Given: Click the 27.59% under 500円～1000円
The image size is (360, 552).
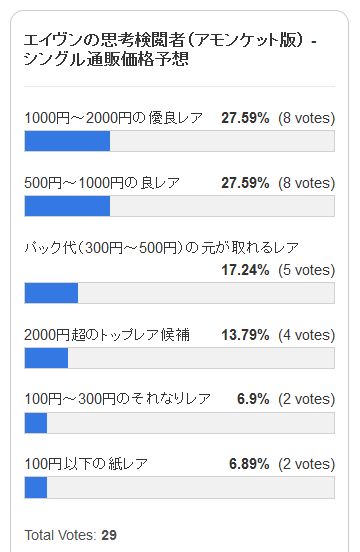Looking at the screenshot, I should pyautogui.click(x=245, y=183).
